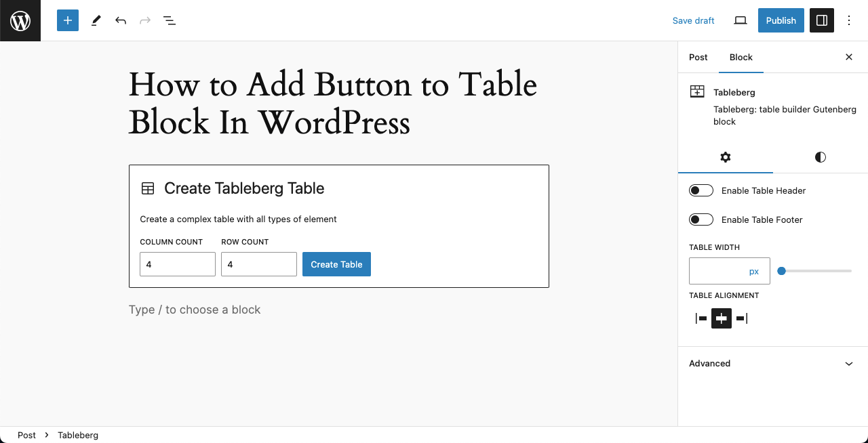Click the Create Table button

click(336, 264)
